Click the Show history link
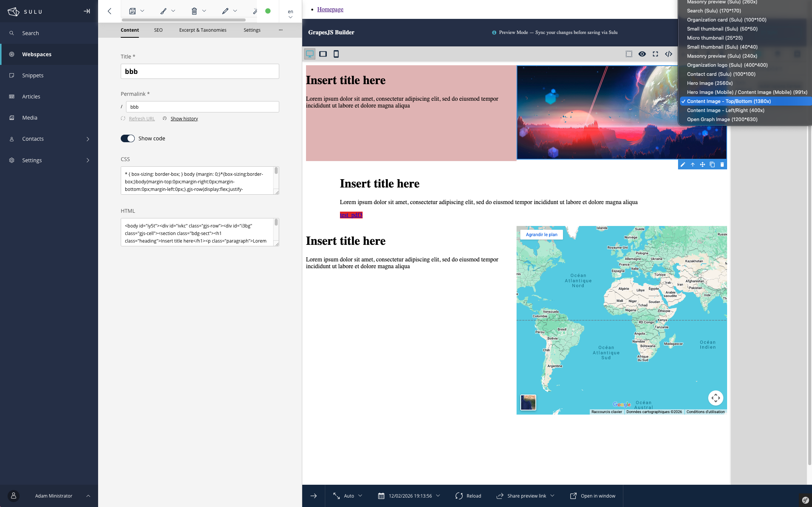Screen dimensions: 812x507 point(184,118)
